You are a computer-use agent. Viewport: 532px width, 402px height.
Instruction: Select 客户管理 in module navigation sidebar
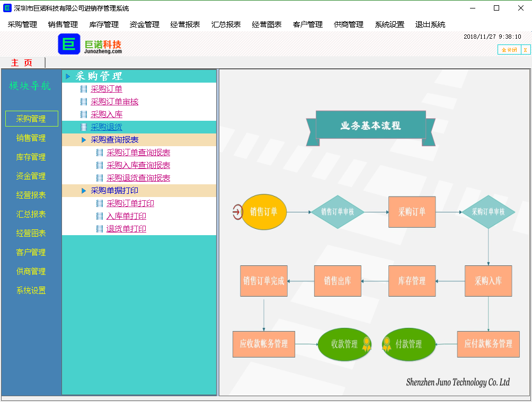(x=31, y=252)
